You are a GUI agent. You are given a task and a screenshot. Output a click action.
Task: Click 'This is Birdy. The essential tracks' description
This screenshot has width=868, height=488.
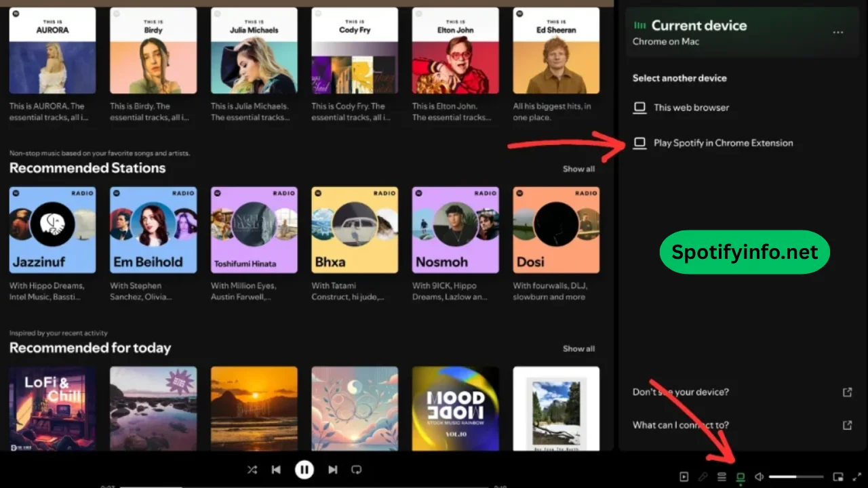click(x=149, y=112)
